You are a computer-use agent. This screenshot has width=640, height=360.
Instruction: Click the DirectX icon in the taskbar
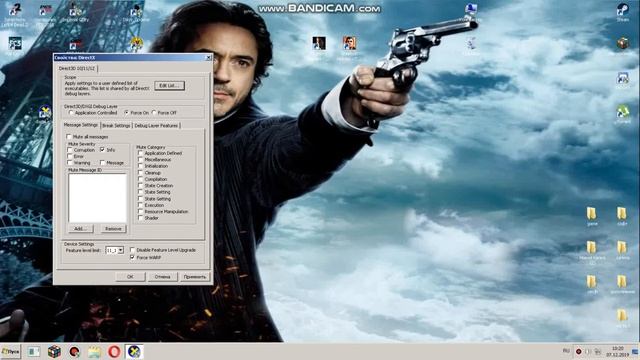pos(134,351)
